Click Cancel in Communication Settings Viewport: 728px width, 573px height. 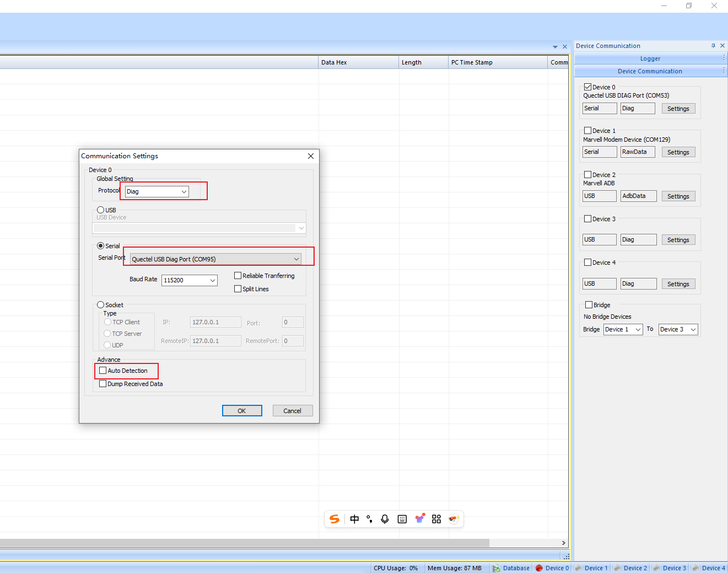tap(293, 411)
